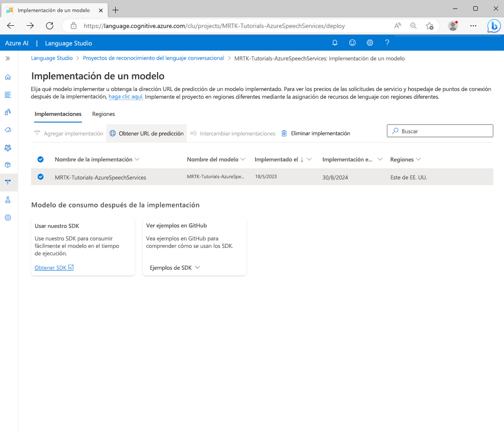Switch to the Regiones tab

click(x=103, y=114)
